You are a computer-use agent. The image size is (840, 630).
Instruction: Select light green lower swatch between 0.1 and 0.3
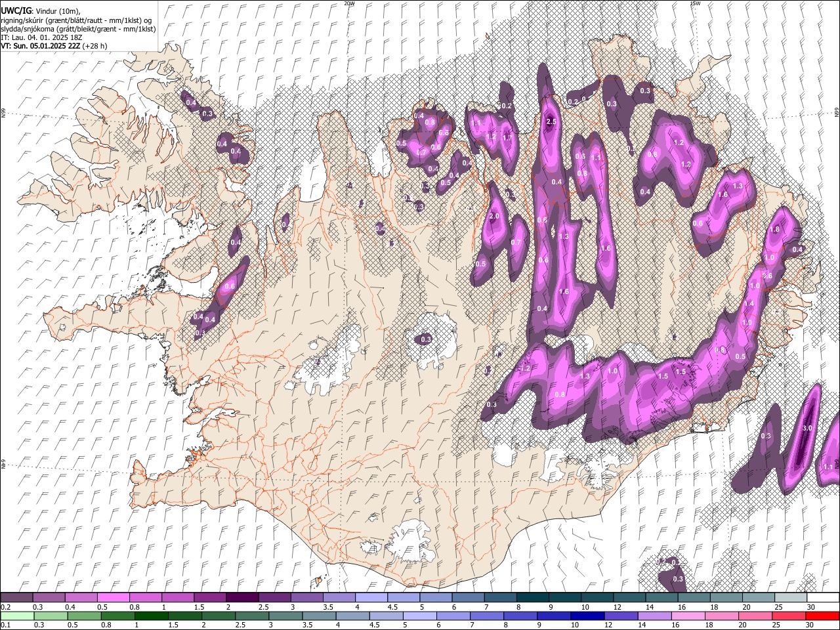[16, 616]
